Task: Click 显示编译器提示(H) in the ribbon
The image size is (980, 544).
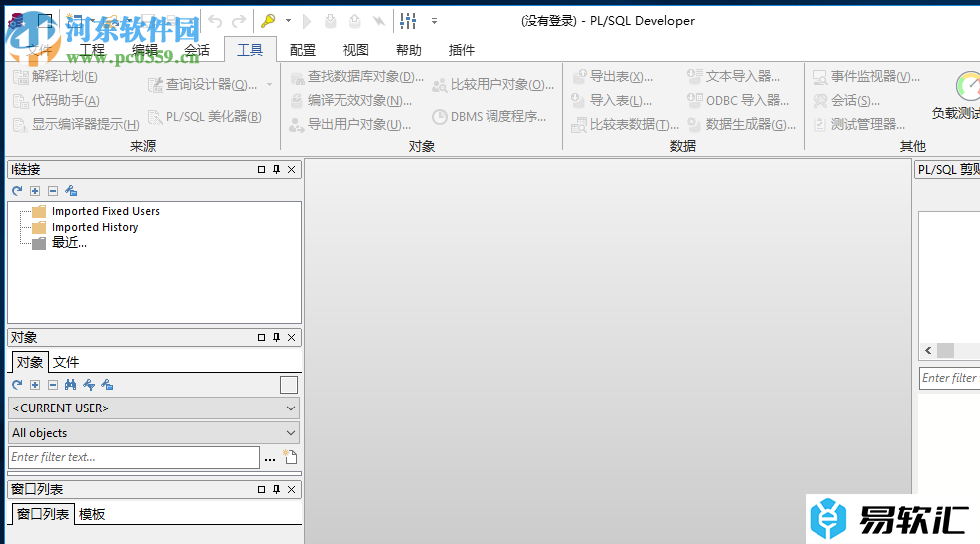Action: tap(76, 124)
